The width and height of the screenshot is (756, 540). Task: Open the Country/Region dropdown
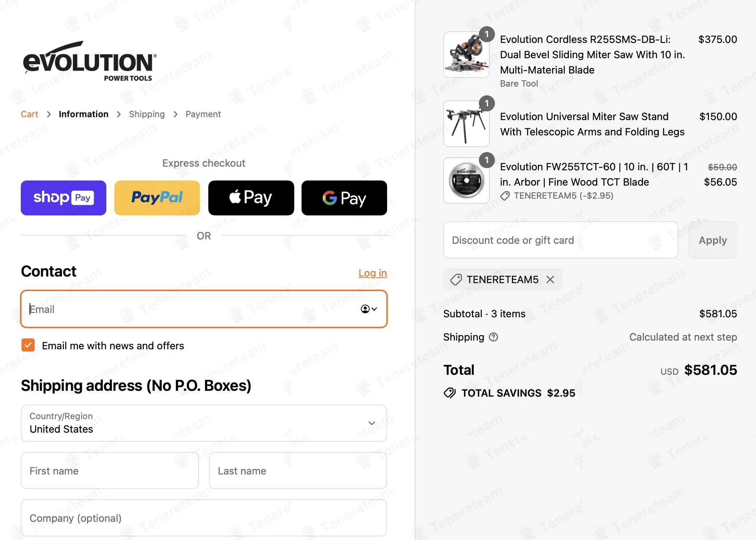204,423
